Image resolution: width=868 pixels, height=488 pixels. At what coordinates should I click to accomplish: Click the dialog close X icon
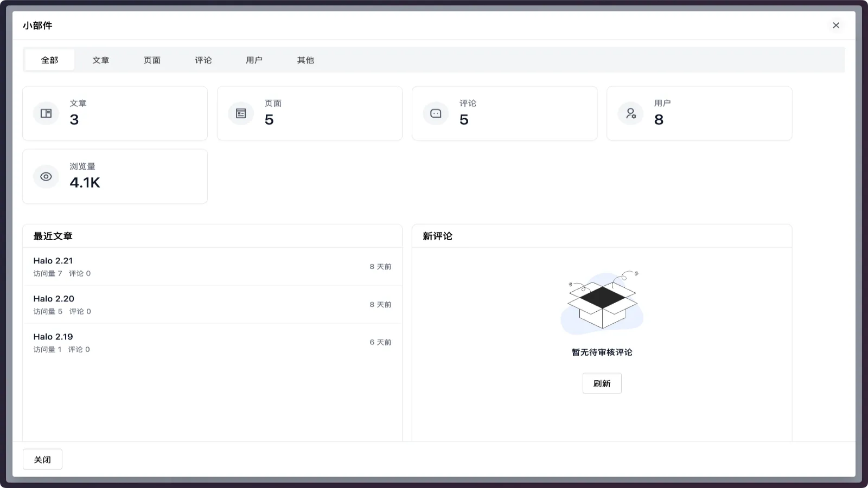click(x=836, y=25)
